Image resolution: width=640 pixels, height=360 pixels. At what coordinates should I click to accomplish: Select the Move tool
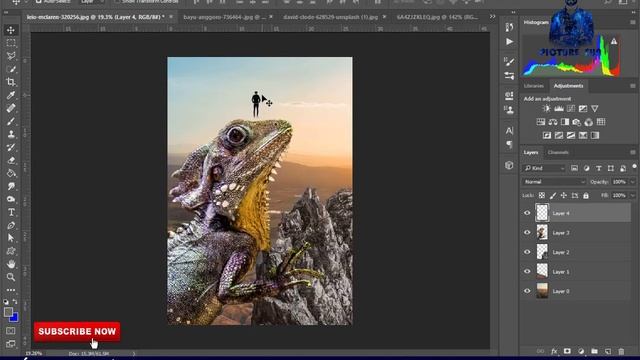click(x=11, y=30)
